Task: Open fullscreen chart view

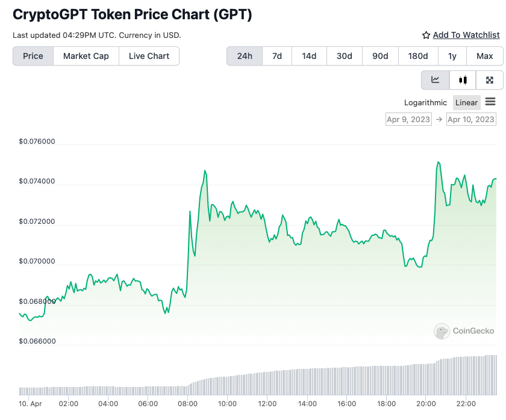Action: (x=489, y=79)
